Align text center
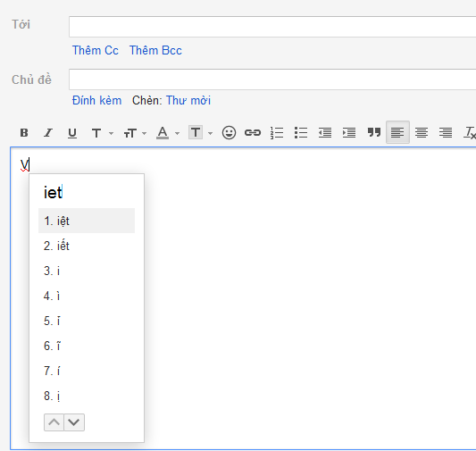This screenshot has width=476, height=451. [422, 133]
